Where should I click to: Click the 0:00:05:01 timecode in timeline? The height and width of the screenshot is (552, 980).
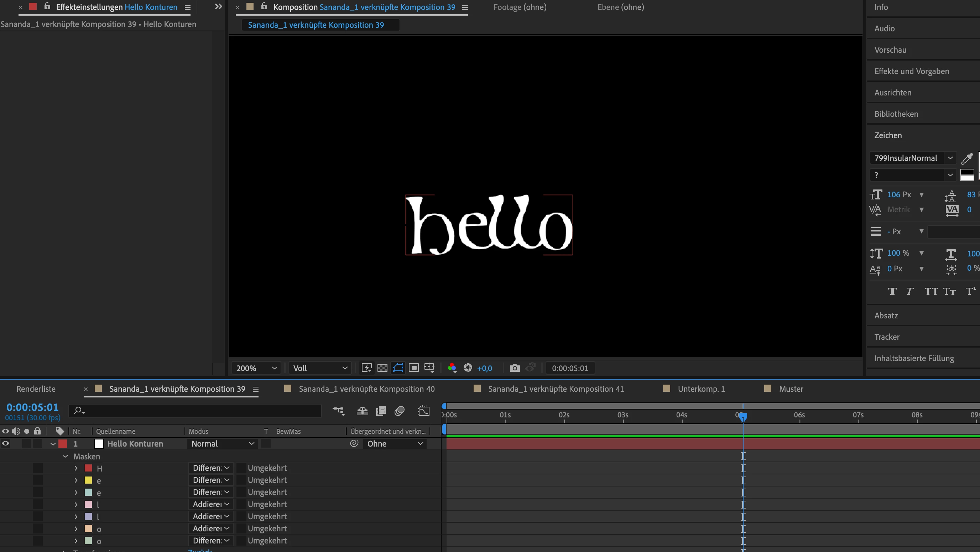[32, 407]
